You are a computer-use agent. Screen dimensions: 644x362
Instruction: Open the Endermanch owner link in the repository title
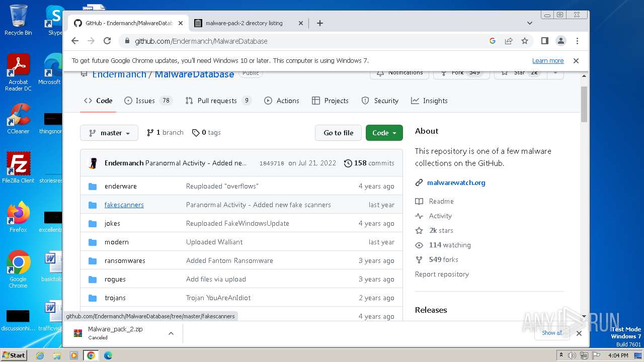pyautogui.click(x=119, y=74)
